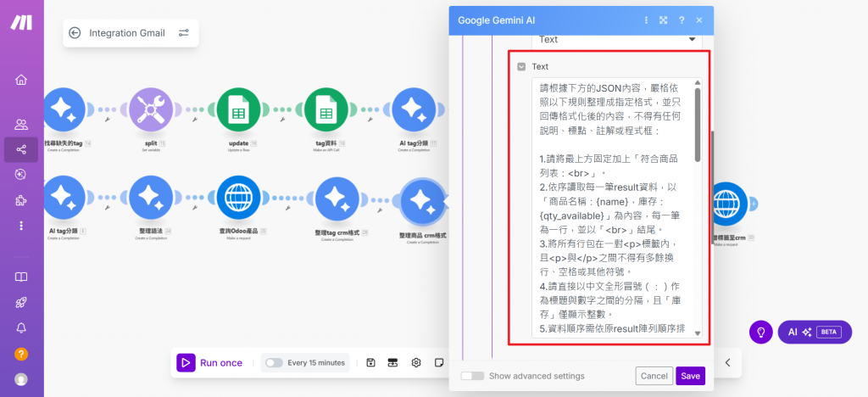Open the Home icon in sidebar
Image resolution: width=868 pixels, height=397 pixels.
pyautogui.click(x=21, y=80)
